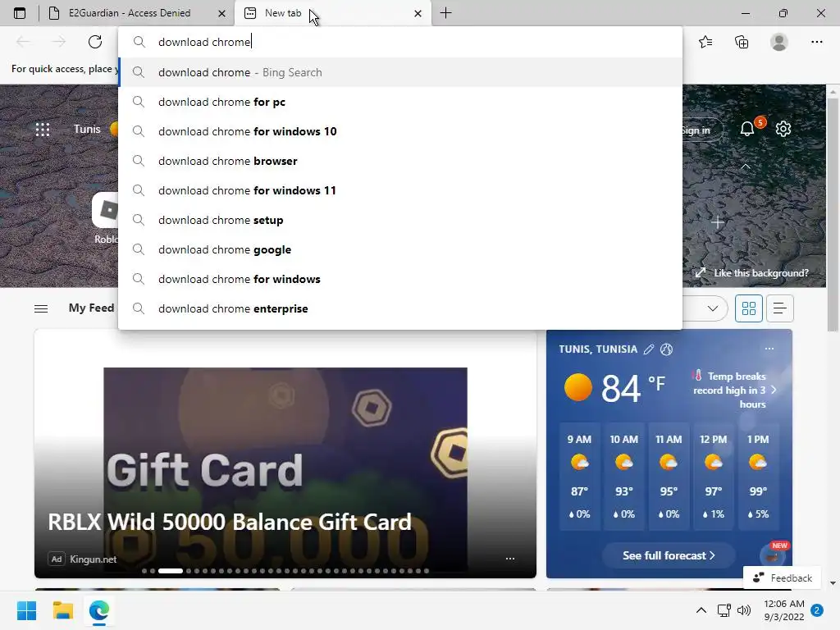The width and height of the screenshot is (840, 630).
Task: Open weather card more options ellipsis
Action: point(769,349)
